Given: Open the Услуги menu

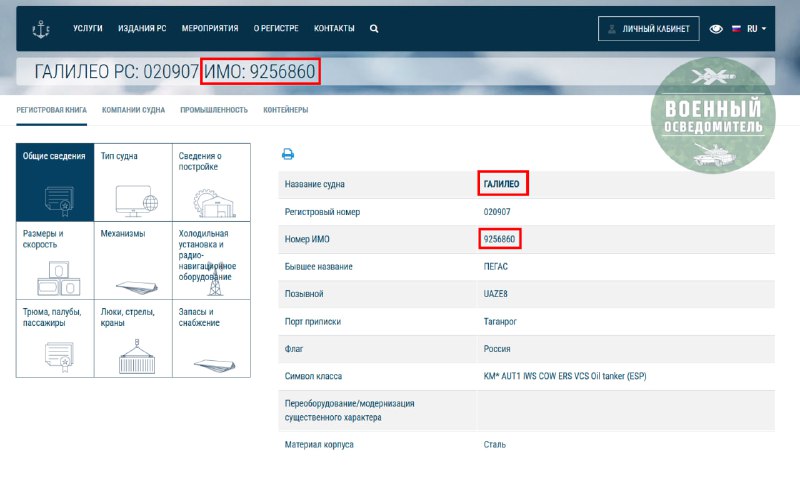Looking at the screenshot, I should coord(88,29).
